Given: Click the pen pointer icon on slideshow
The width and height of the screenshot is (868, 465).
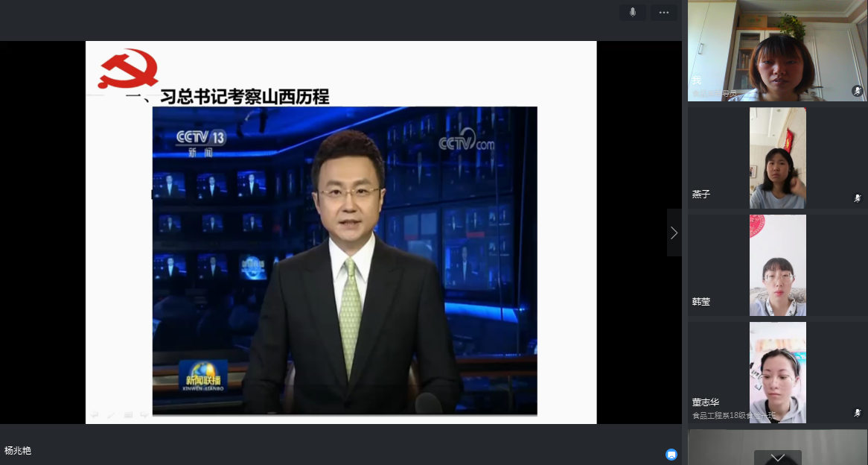Looking at the screenshot, I should tap(111, 415).
